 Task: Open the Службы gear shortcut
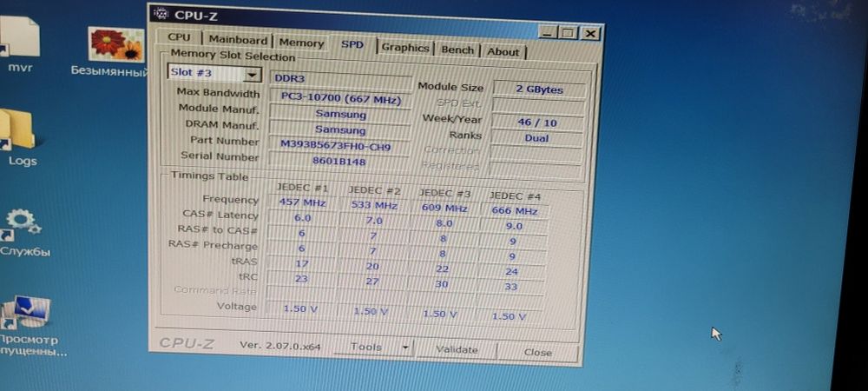pyautogui.click(x=23, y=233)
